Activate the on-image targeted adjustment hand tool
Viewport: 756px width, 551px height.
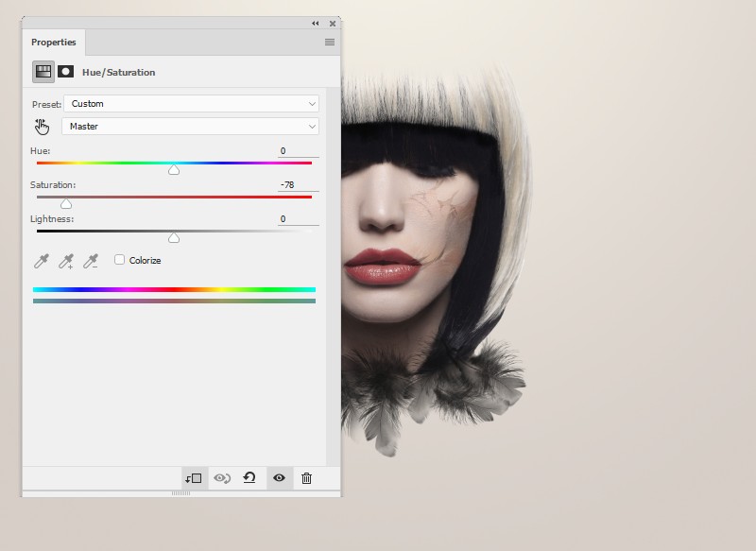tap(42, 127)
